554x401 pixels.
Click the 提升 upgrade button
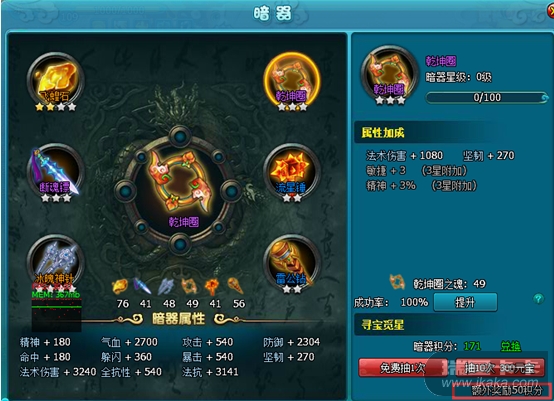(x=465, y=302)
